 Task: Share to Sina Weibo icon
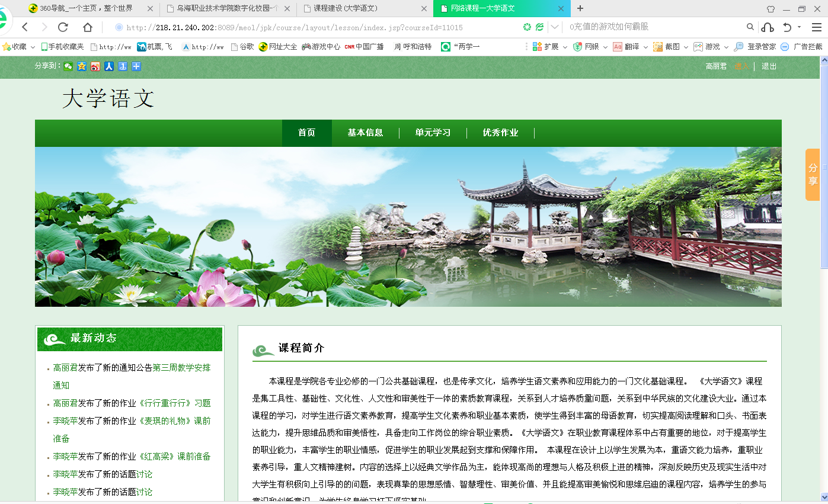tap(95, 66)
